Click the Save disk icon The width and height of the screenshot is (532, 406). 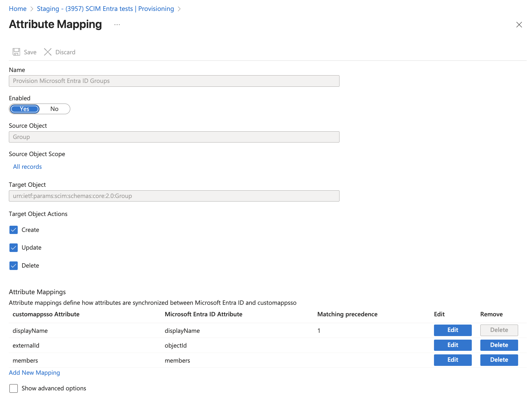17,52
